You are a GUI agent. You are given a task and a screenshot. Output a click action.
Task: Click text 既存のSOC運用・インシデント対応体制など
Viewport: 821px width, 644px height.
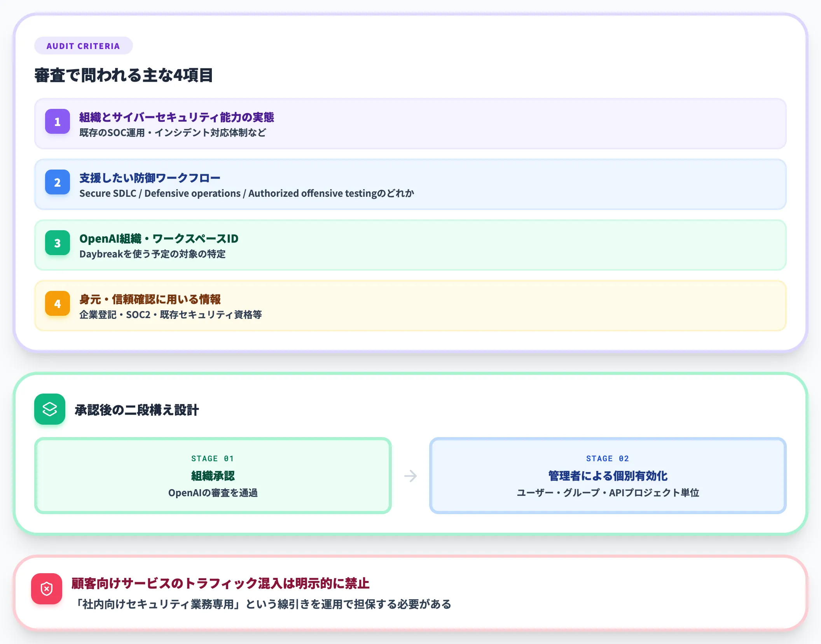tap(173, 133)
